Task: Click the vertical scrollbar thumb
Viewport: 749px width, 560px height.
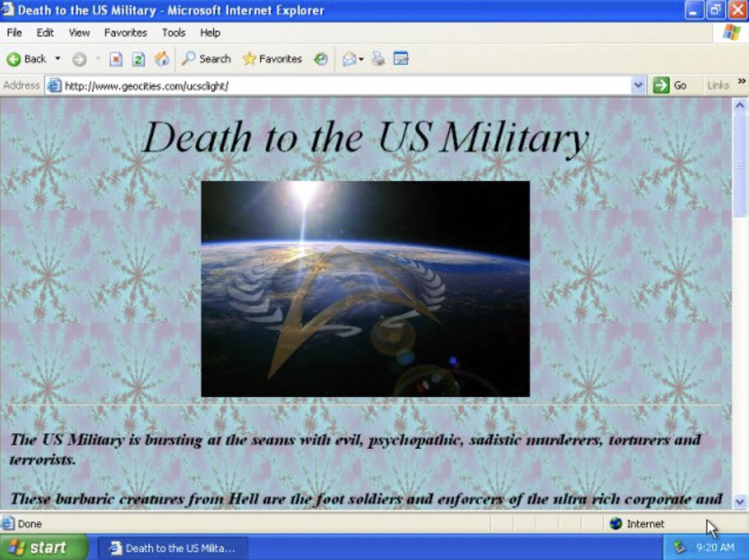Action: coord(740,165)
